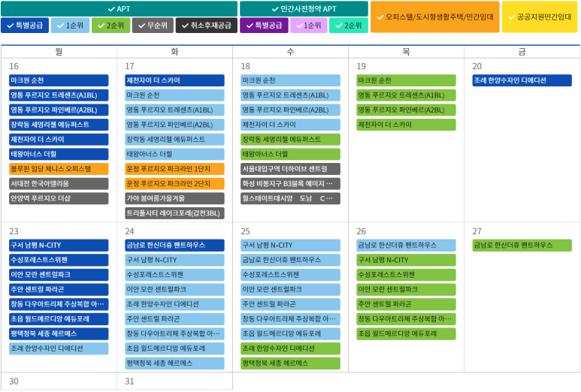
Task: Open 제천자이 더 스카이 on the 16th
Action: (x=59, y=140)
